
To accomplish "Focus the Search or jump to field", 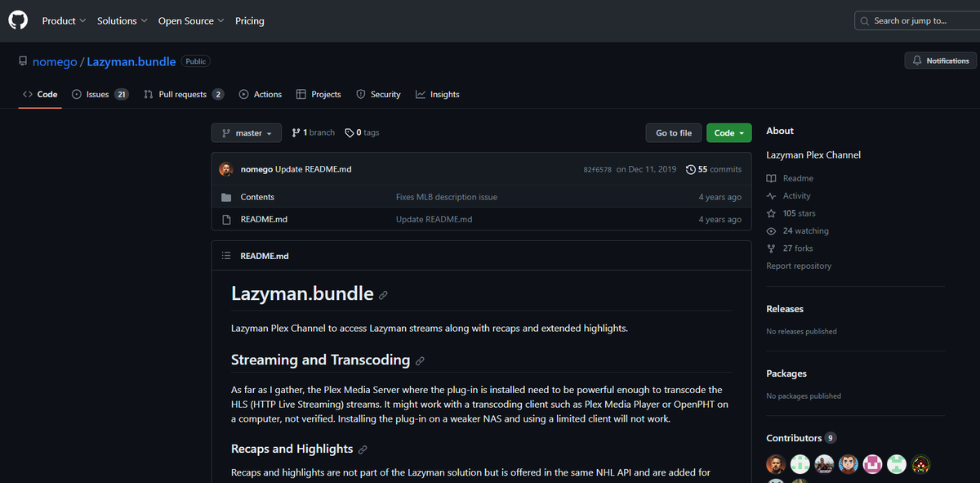I will [916, 20].
